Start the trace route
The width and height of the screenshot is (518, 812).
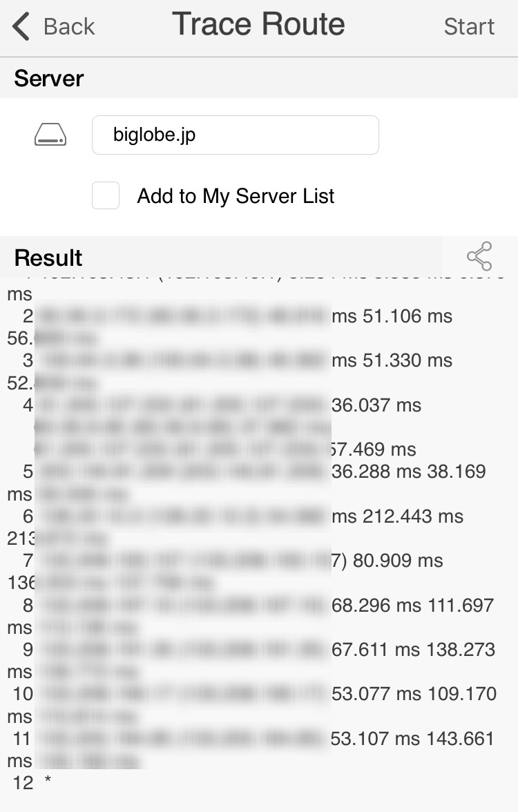(469, 27)
